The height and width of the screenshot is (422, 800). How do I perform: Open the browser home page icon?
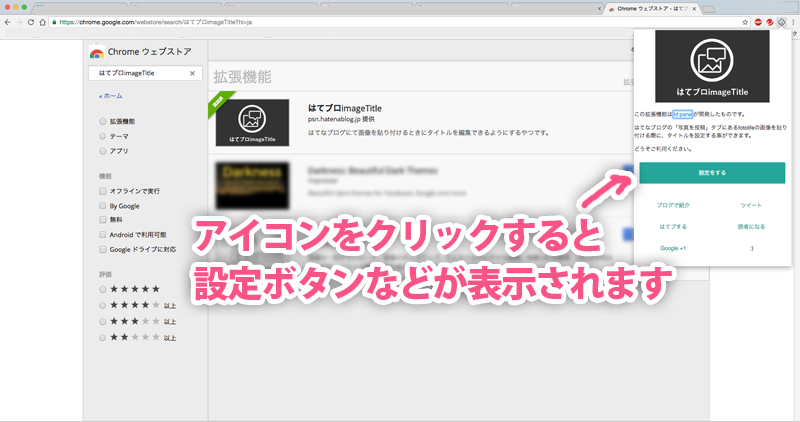tap(42, 22)
